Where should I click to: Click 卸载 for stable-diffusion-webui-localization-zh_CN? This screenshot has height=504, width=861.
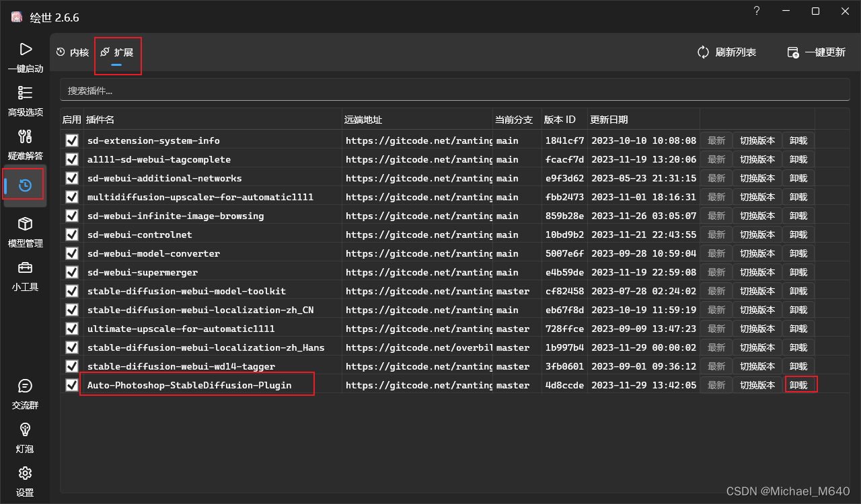[x=798, y=310]
